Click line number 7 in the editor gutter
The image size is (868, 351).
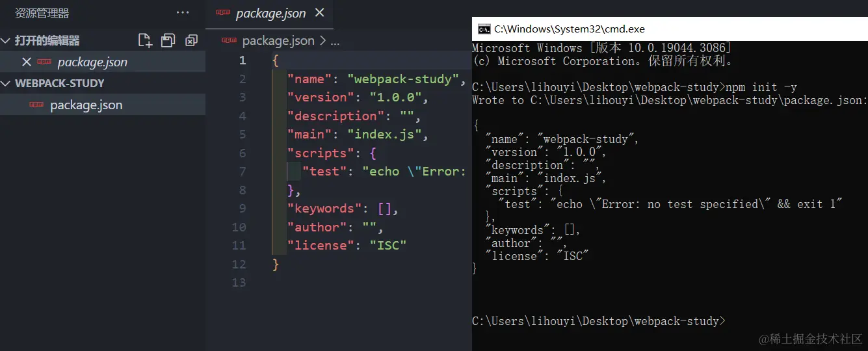point(243,172)
